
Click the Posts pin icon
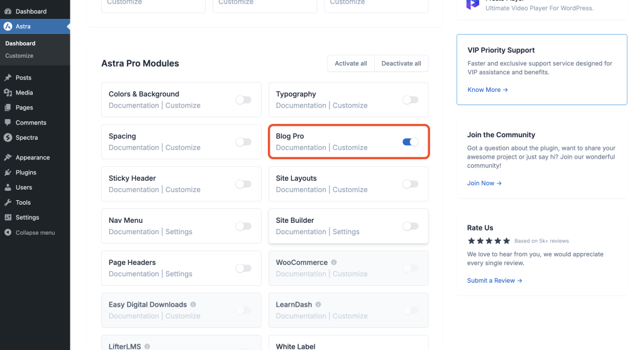(x=8, y=77)
